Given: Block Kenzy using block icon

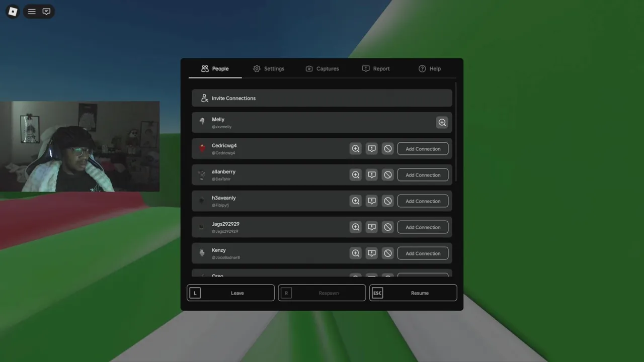Looking at the screenshot, I should (388, 253).
